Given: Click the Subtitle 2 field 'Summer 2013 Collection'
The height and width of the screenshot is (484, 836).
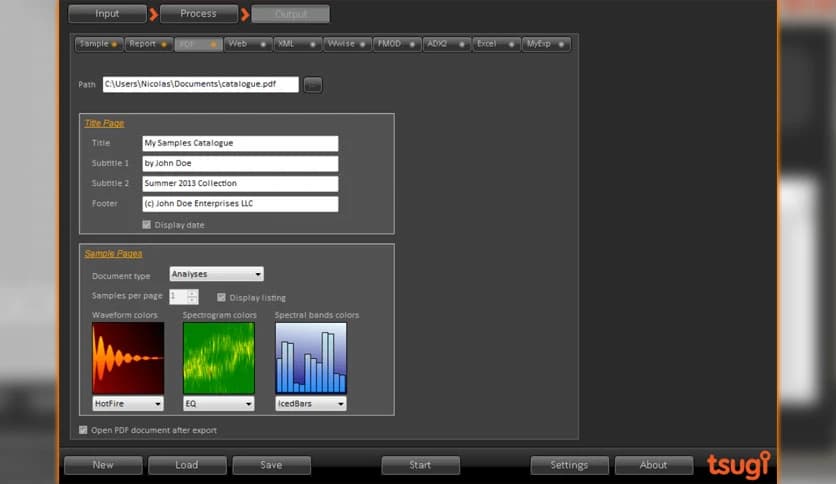Looking at the screenshot, I should coord(240,183).
